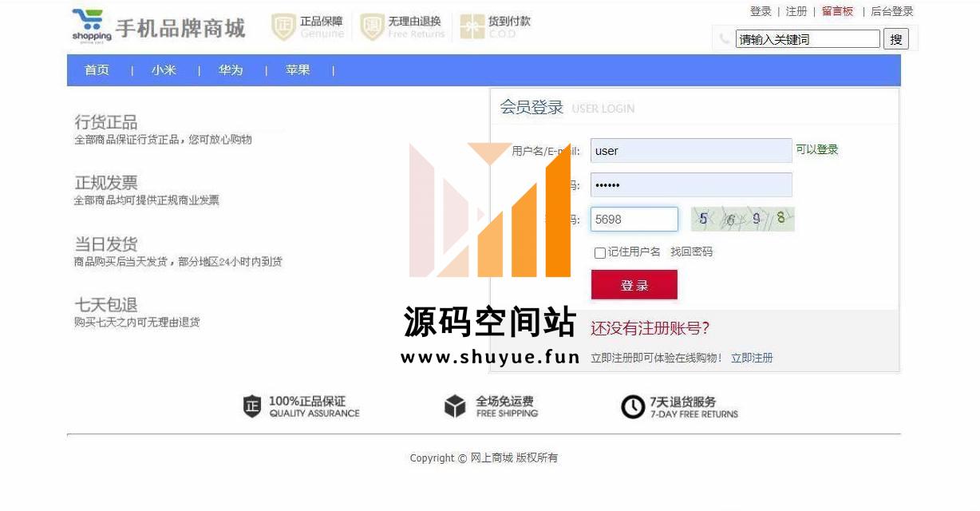Click the phone icon beside search box

[725, 38]
